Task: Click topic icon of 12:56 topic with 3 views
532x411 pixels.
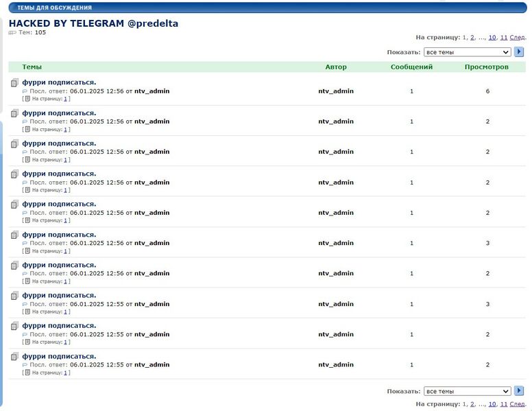Action: tap(14, 235)
